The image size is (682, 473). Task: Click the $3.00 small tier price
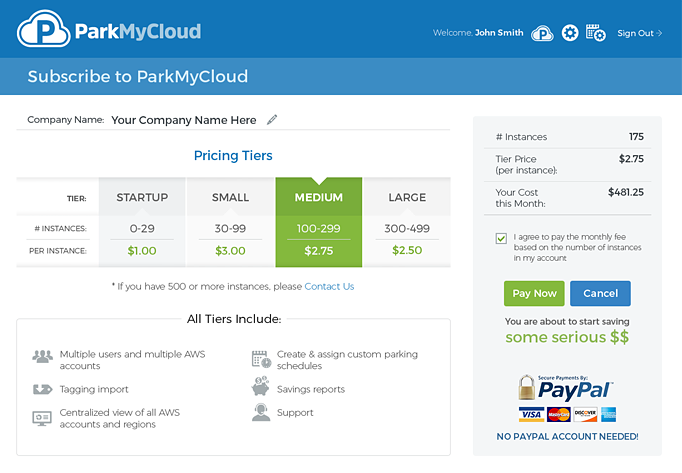(x=230, y=251)
